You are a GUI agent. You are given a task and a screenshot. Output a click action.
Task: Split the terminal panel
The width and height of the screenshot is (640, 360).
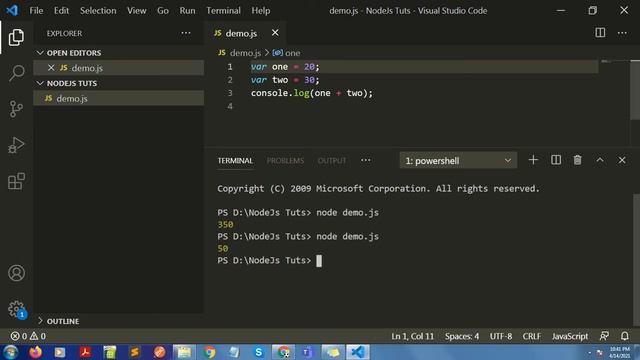(556, 160)
